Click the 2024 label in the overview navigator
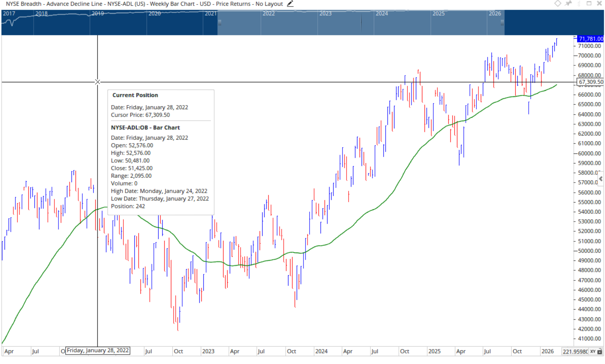Screen dimensions: 605x364 (x=381, y=13)
